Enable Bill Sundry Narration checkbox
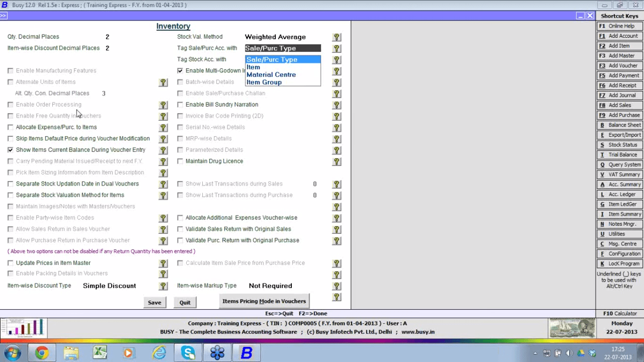The width and height of the screenshot is (644, 362). pyautogui.click(x=180, y=105)
